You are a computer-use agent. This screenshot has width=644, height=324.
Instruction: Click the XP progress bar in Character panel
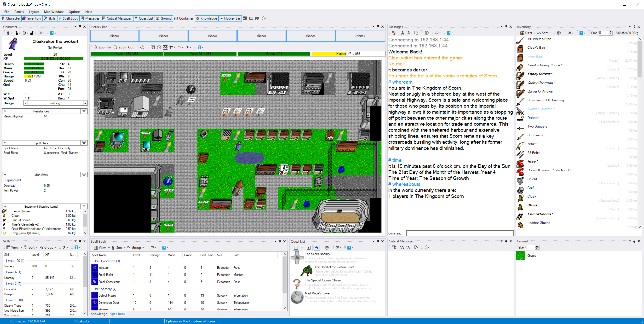point(53,58)
